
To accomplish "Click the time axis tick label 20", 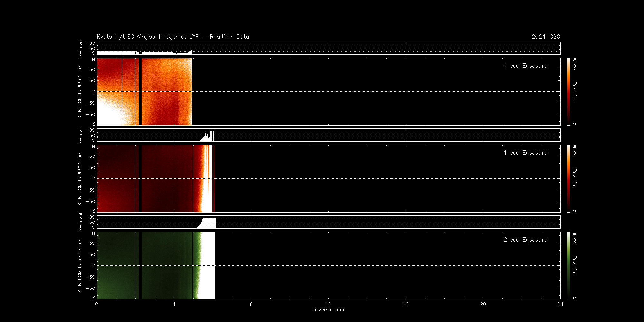I will 483,304.
